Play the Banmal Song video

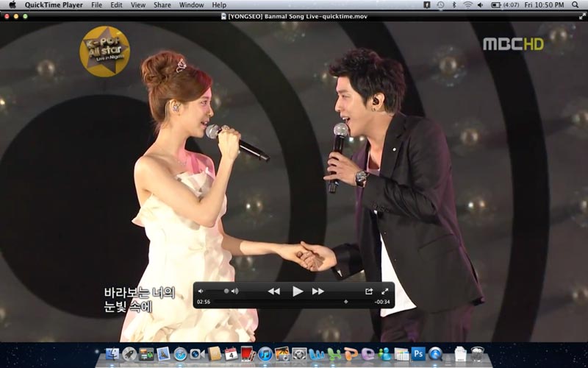[x=298, y=291]
